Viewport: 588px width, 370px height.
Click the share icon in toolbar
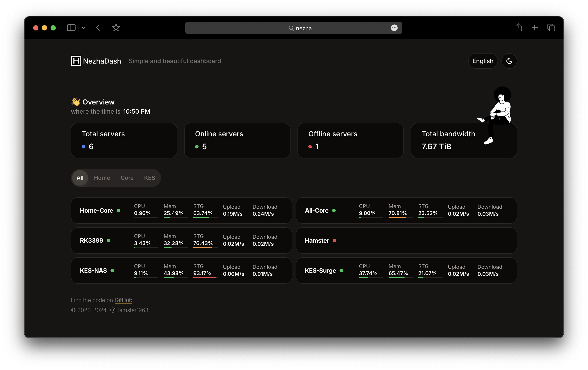click(519, 28)
